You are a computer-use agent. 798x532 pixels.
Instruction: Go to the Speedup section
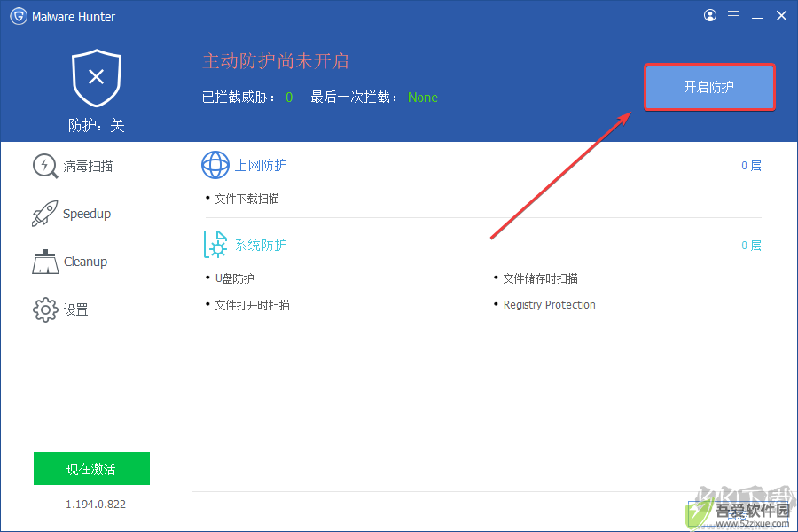87,214
